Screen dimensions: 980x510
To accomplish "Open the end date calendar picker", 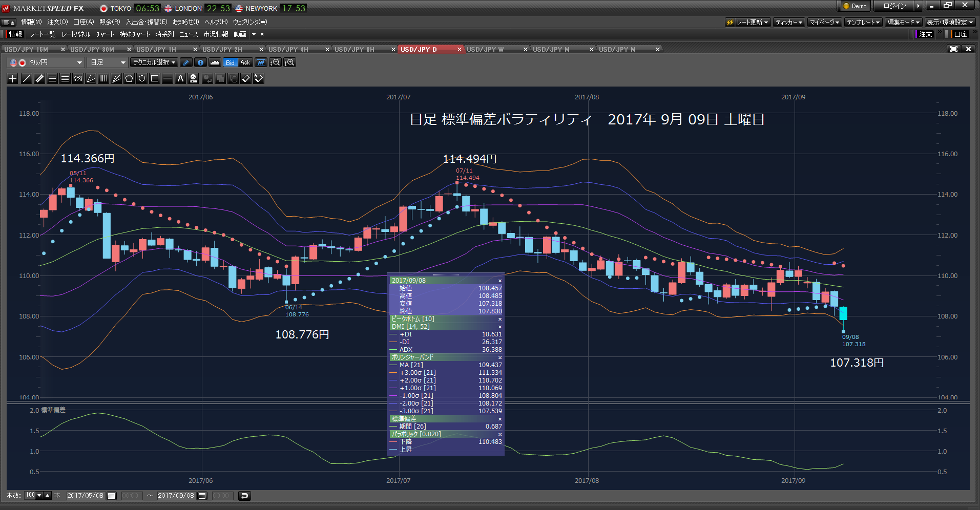I will point(202,496).
